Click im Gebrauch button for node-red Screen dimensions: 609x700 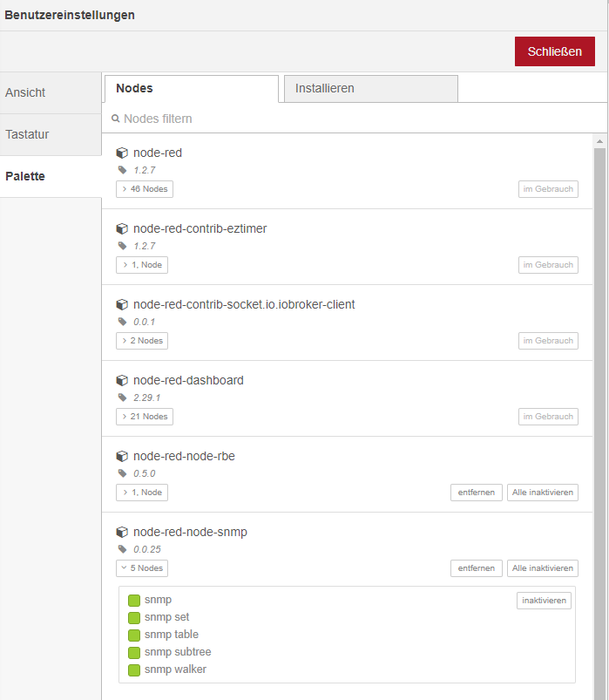point(548,189)
